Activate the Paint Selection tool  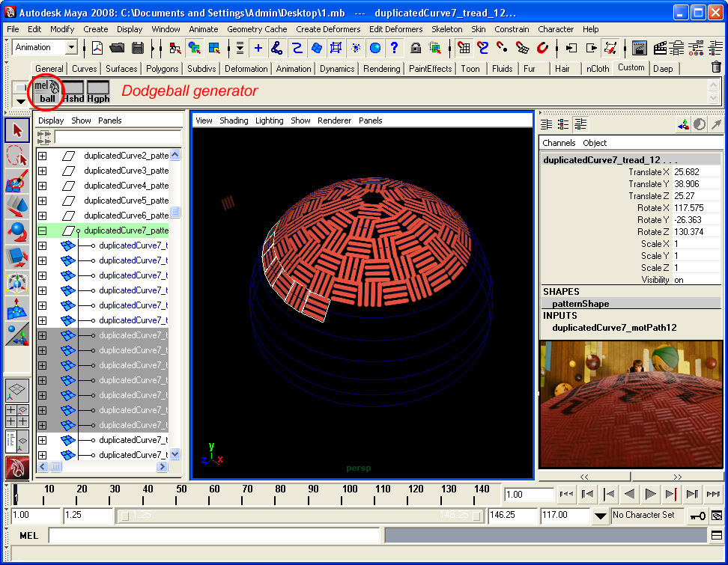[x=17, y=181]
